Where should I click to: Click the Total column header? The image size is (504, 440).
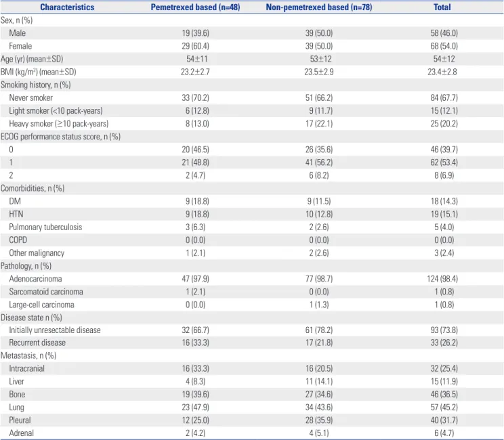(442, 7)
